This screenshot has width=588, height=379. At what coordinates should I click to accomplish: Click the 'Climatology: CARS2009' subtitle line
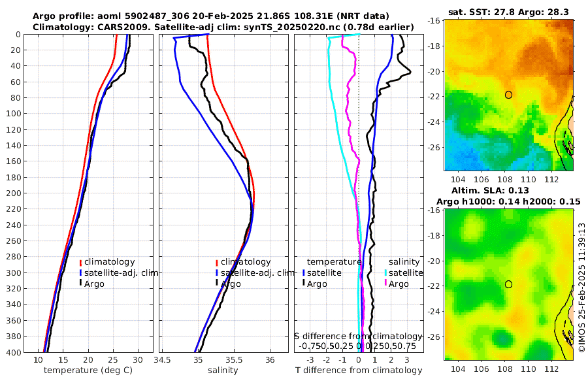coord(223,27)
